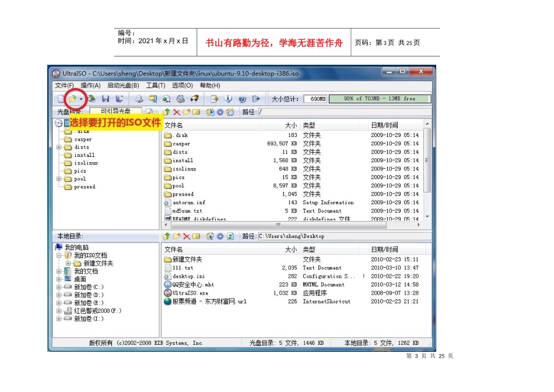The image size is (554, 392).
Task: Open the 工具(T) menu
Action: tap(156, 86)
